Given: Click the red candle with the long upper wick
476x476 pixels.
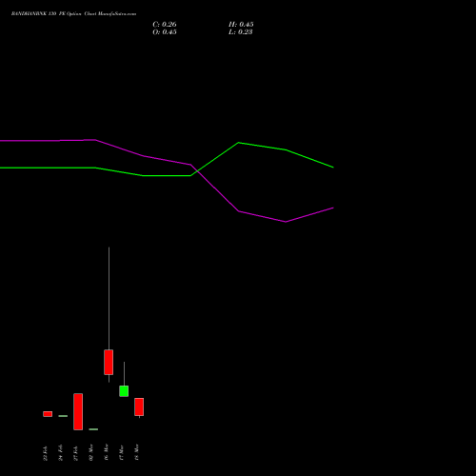Looking at the screenshot, I should pyautogui.click(x=109, y=362).
